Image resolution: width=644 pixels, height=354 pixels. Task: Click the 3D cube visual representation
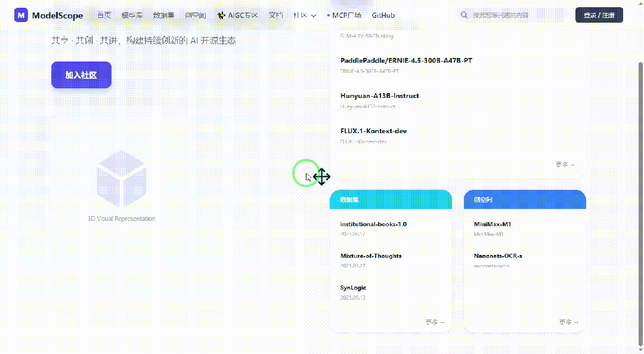coord(122,179)
